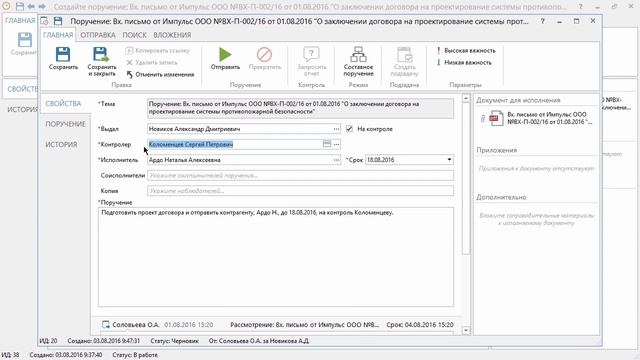Click the attachment paperclip icon
This screenshot has height=360, width=640.
pyautogui.click(x=482, y=119)
